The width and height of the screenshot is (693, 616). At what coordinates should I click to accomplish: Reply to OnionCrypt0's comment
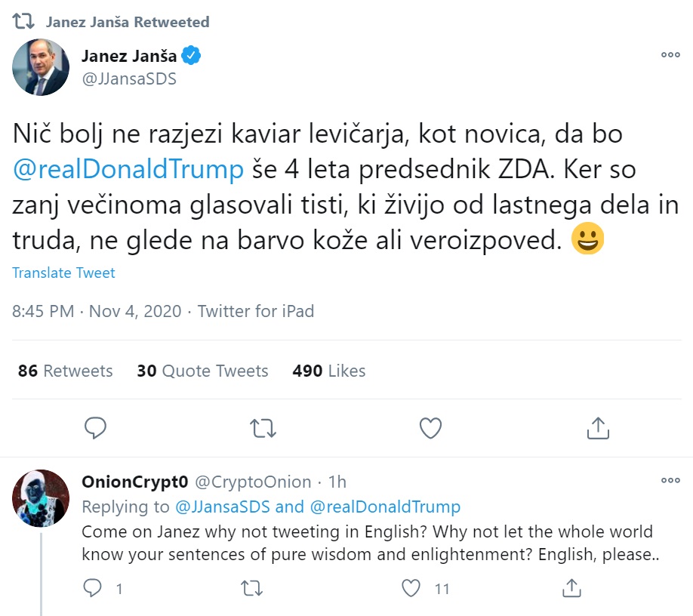coord(92,587)
